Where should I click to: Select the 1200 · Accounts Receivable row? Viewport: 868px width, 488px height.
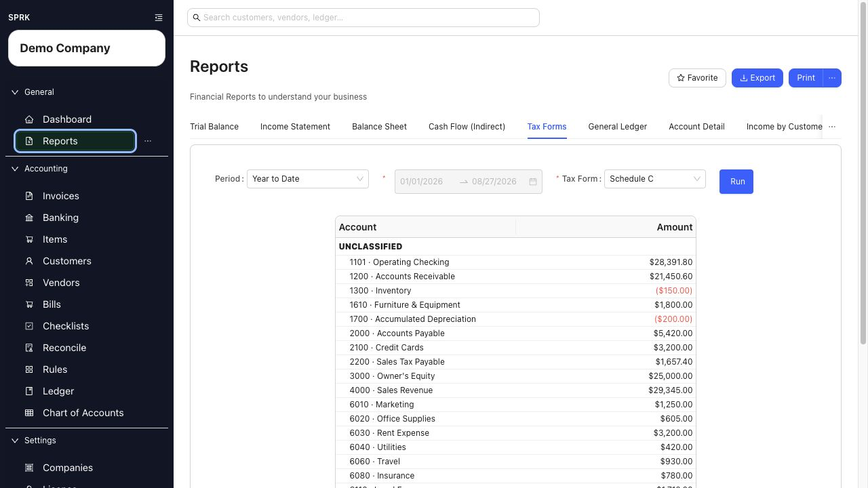click(x=515, y=277)
